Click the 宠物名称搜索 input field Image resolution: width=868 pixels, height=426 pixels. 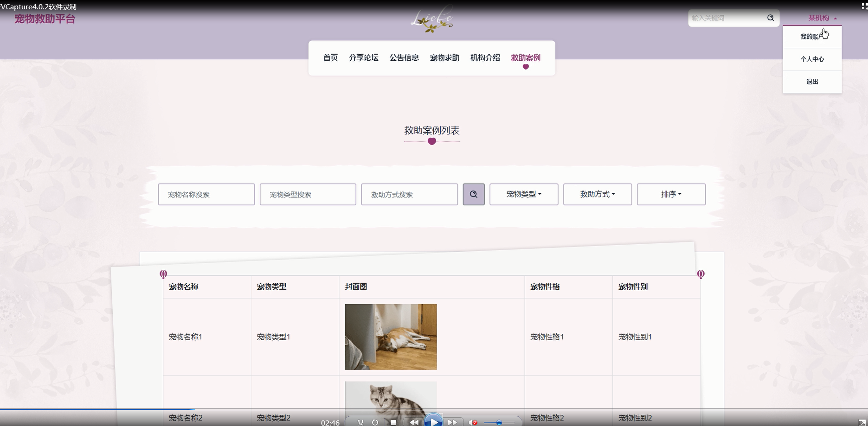click(x=206, y=194)
